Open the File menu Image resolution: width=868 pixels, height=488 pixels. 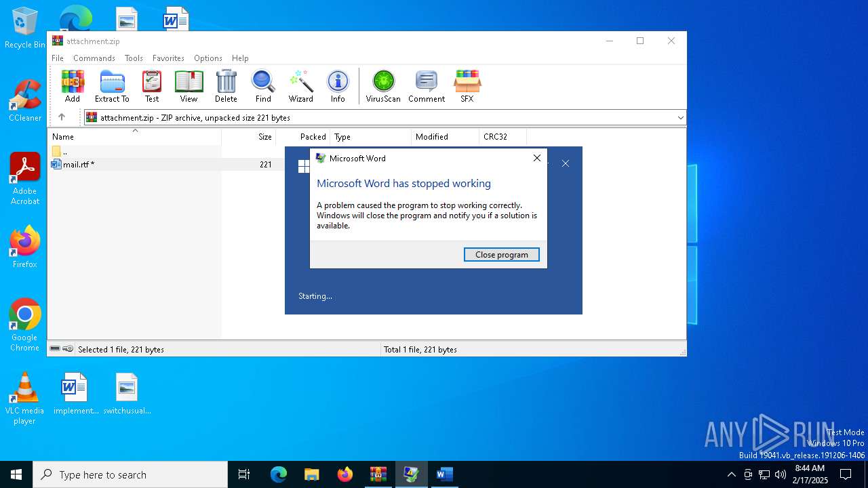pyautogui.click(x=58, y=58)
